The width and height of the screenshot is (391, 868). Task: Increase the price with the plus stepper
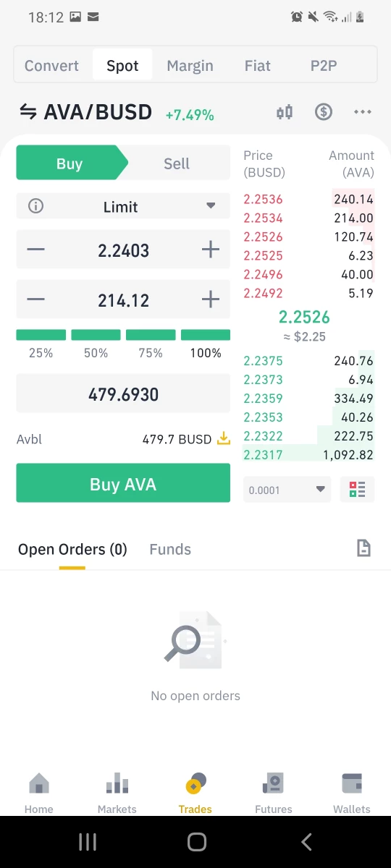point(210,250)
